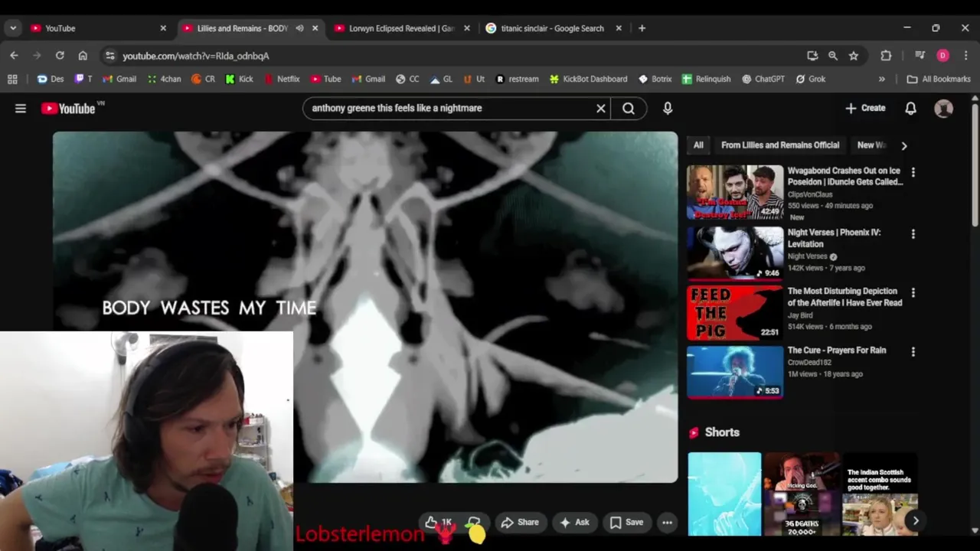
Task: Open the Netflix bookmark
Action: (x=281, y=79)
